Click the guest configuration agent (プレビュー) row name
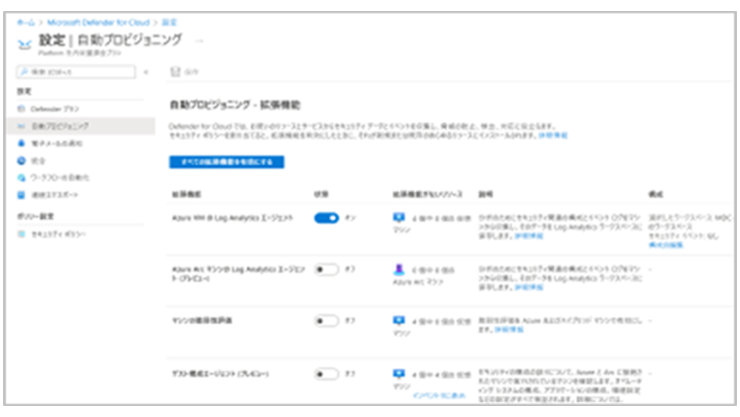The height and width of the screenshot is (417, 740). (220, 374)
